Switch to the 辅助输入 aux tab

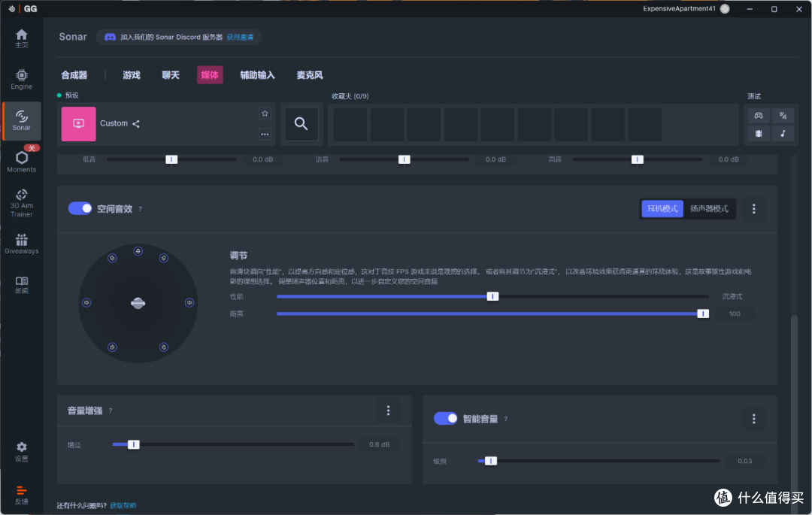(x=257, y=75)
